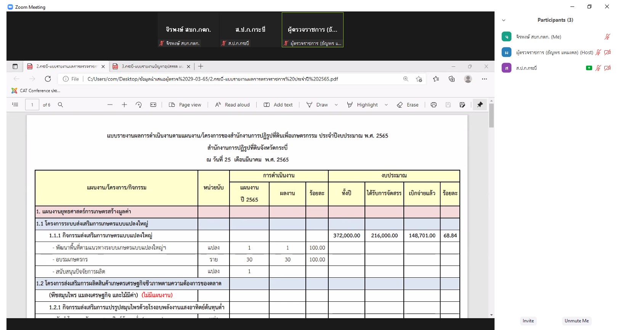Click the muted mic icon of ส.ป.ก.กระบี่ participant
This screenshot has width=644, height=330.
tap(598, 68)
